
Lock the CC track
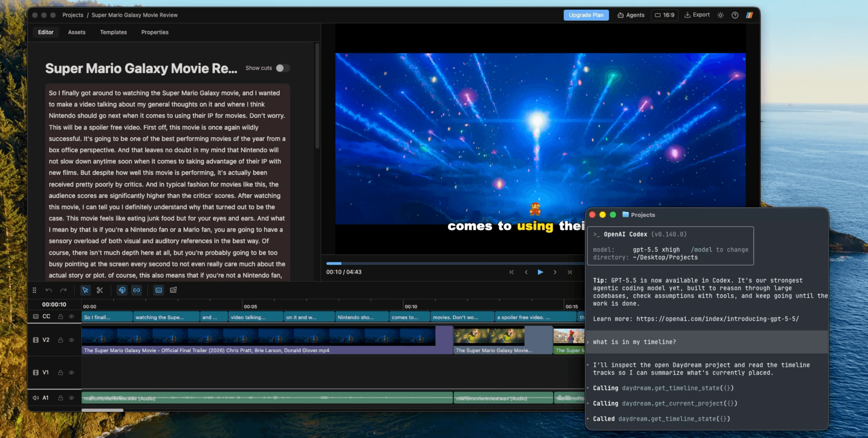[x=61, y=316]
